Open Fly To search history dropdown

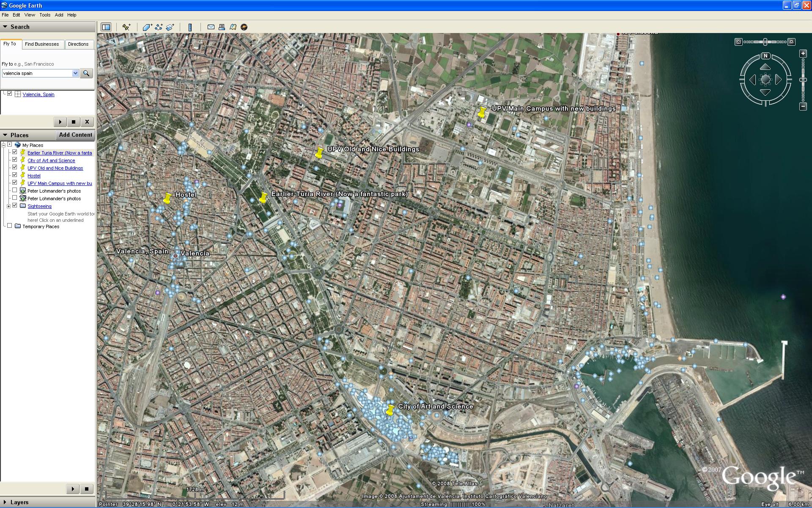pos(75,73)
